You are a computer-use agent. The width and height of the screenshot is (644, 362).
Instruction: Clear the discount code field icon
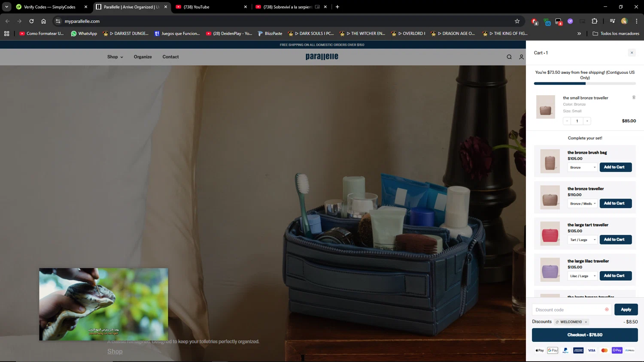(607, 310)
